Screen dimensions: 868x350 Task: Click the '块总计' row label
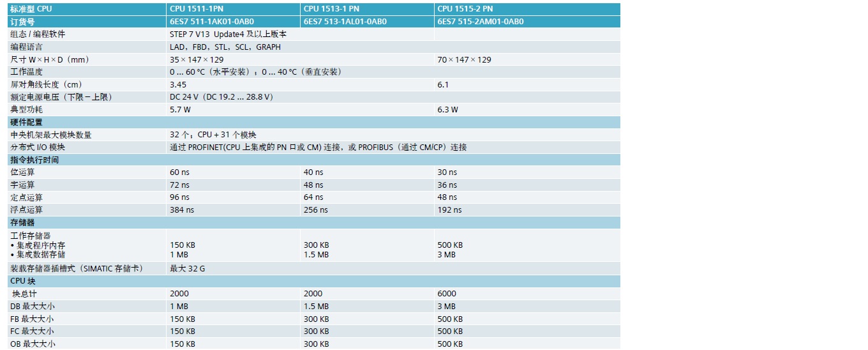(x=25, y=294)
